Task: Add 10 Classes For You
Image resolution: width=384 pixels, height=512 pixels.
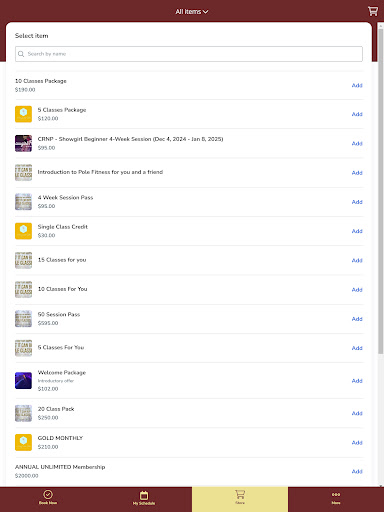Action: pyautogui.click(x=357, y=290)
